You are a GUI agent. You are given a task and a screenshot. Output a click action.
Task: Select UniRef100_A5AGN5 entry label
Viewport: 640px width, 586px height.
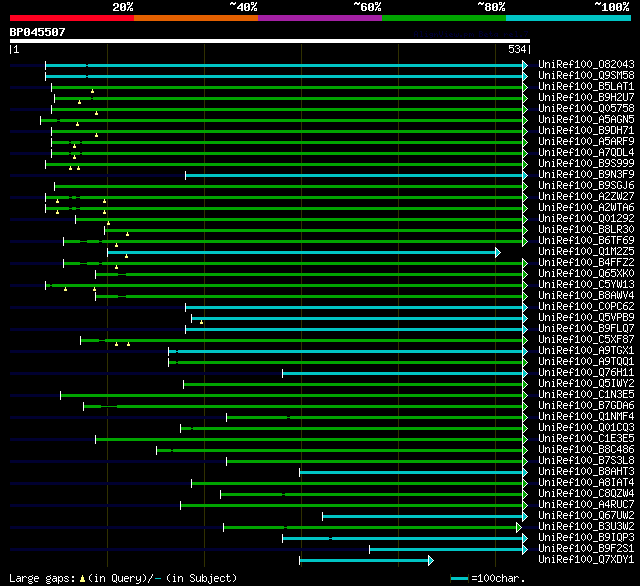point(586,120)
